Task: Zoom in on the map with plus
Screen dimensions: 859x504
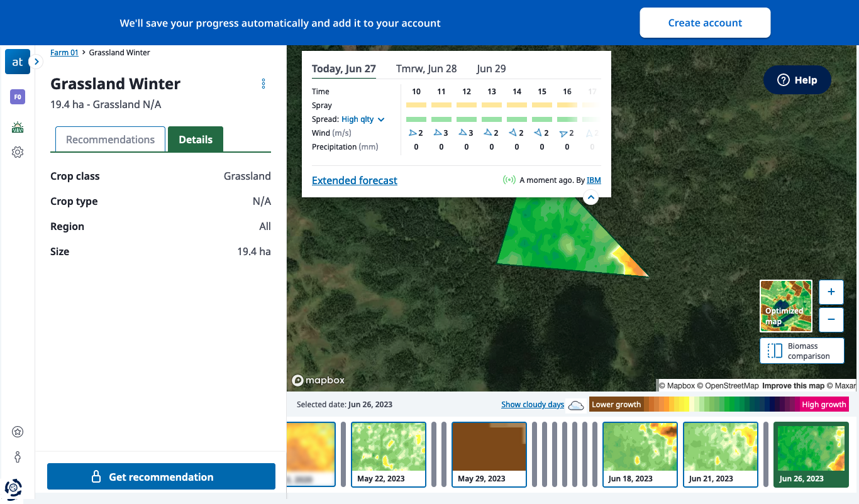Action: (x=831, y=292)
